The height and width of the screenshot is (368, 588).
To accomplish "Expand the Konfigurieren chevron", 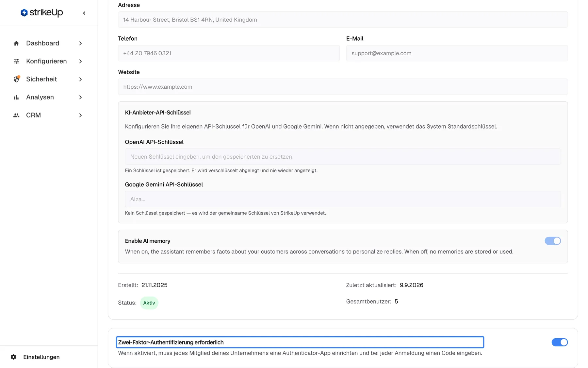I will (x=80, y=61).
